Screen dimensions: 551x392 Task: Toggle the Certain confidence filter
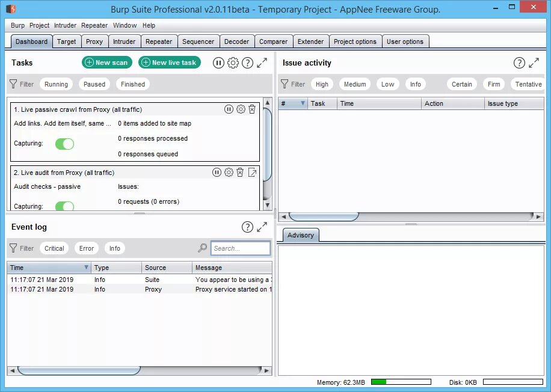pyautogui.click(x=462, y=84)
